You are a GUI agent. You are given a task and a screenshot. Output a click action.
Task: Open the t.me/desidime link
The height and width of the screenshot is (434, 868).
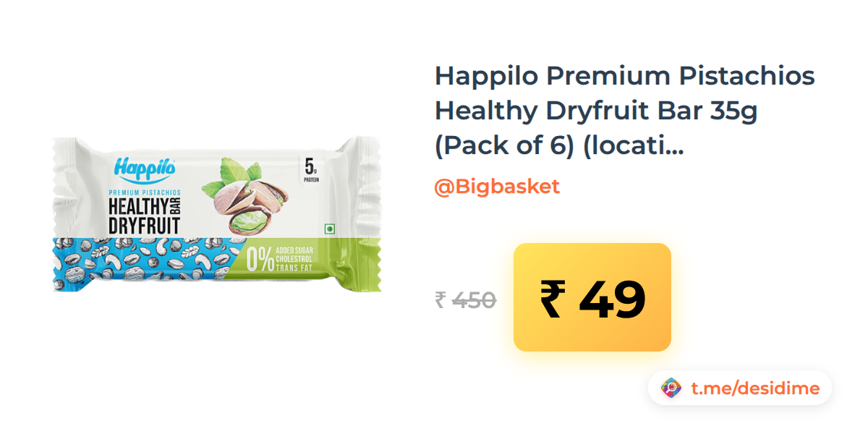(755, 388)
